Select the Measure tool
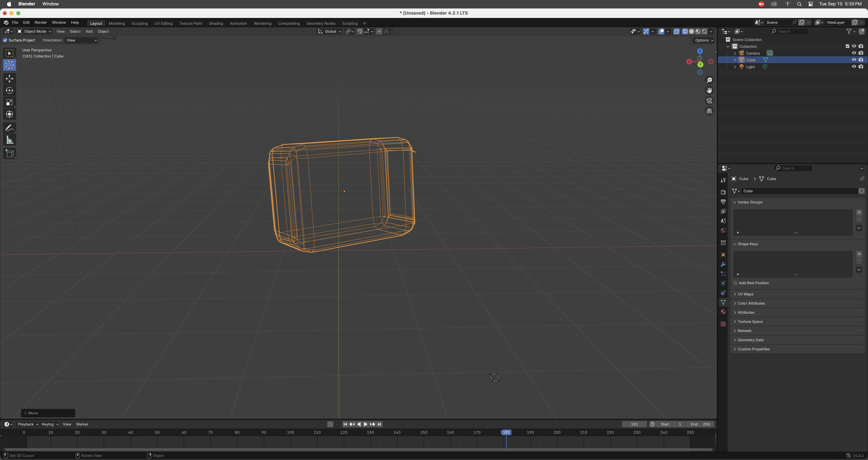Screen dimensions: 868x460 [9, 140]
